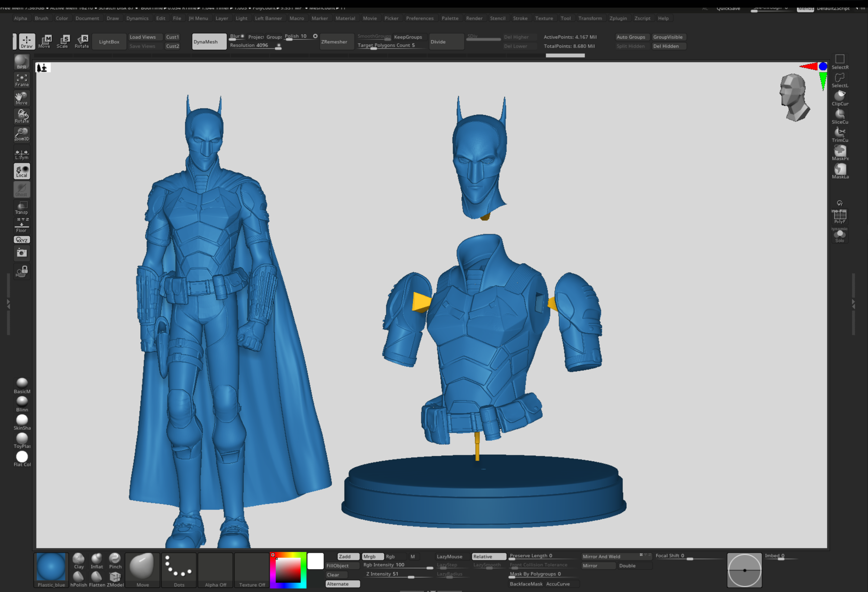868x592 pixels.
Task: Toggle Solo mode
Action: pos(840,236)
